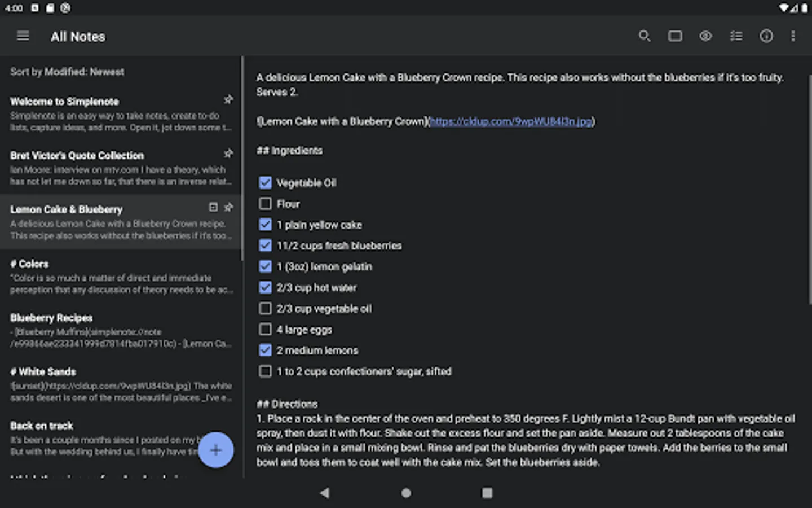Create a new note with plus button

216,450
